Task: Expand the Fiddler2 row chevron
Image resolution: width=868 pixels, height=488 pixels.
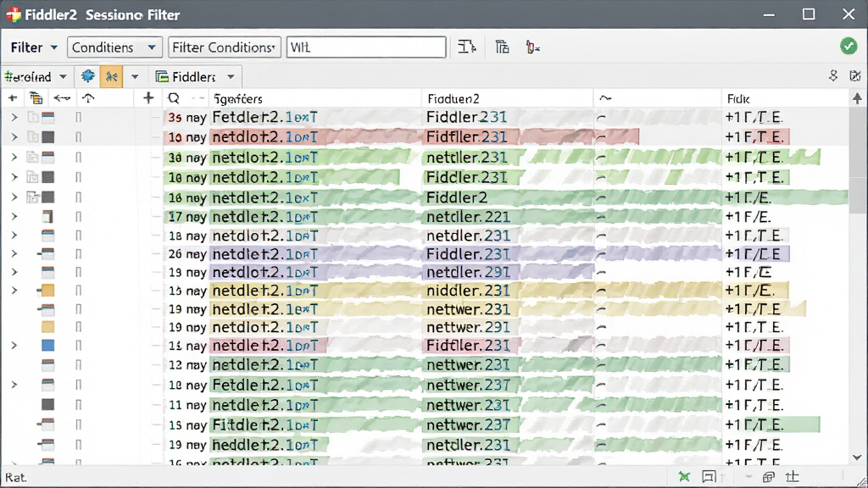Action: (x=14, y=197)
